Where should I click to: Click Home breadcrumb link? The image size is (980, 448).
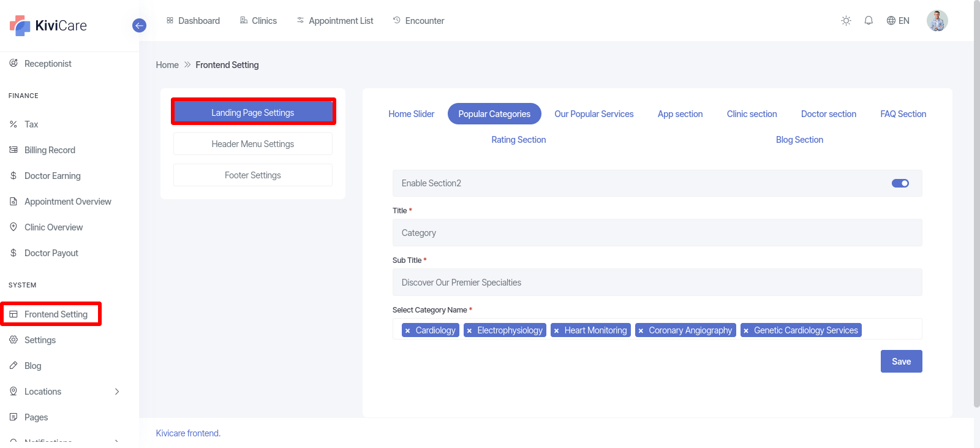[x=167, y=65]
